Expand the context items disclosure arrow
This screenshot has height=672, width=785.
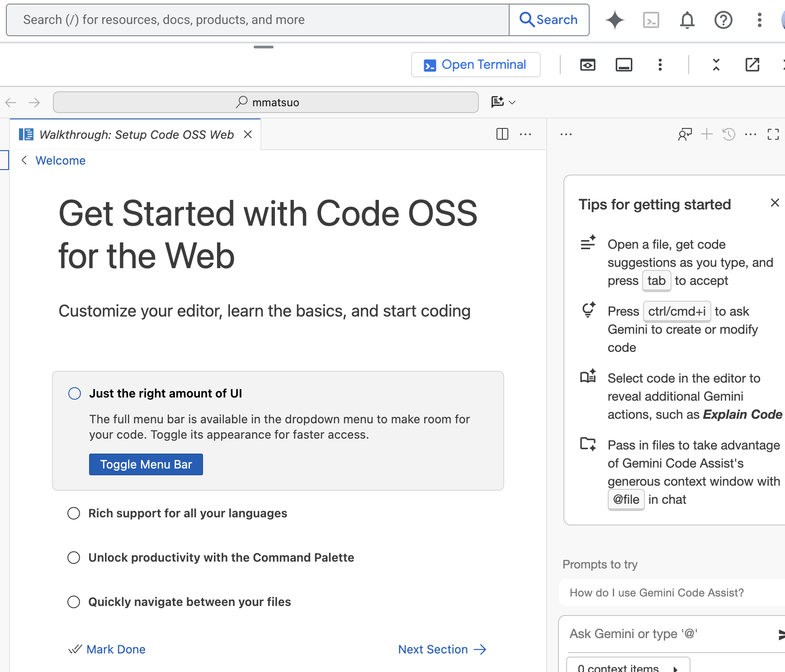tap(675, 668)
